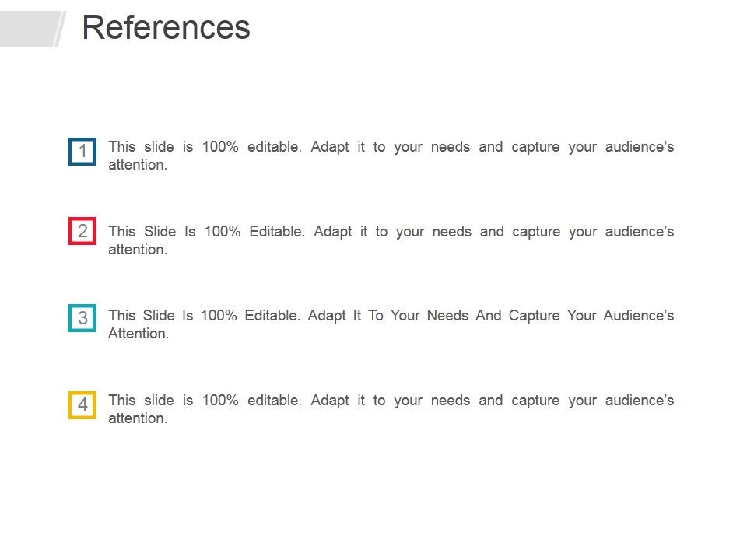Click the word "editable." in reference 4
Screen dimensions: 747x560
coord(274,401)
